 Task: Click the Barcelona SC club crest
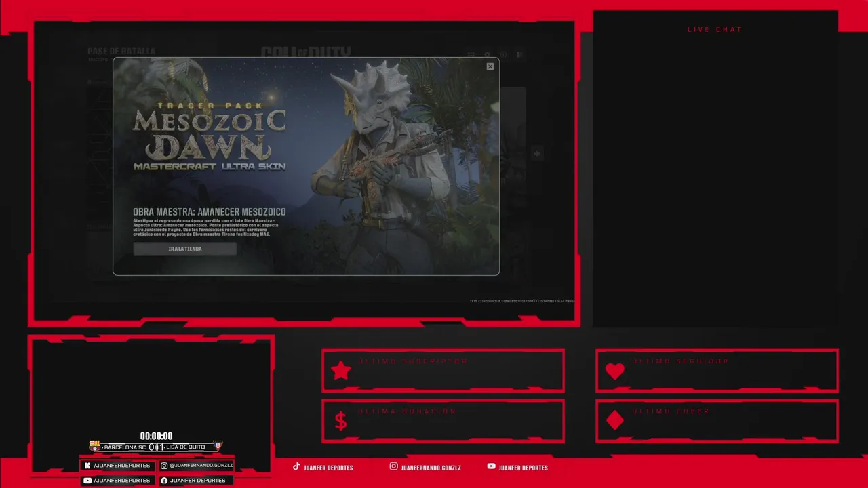[x=95, y=446]
